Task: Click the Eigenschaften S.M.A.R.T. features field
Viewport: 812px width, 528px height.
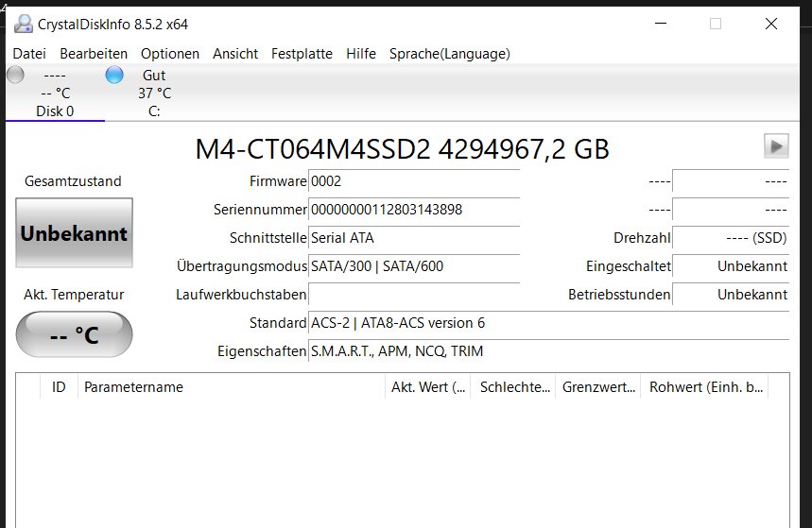Action: (549, 351)
